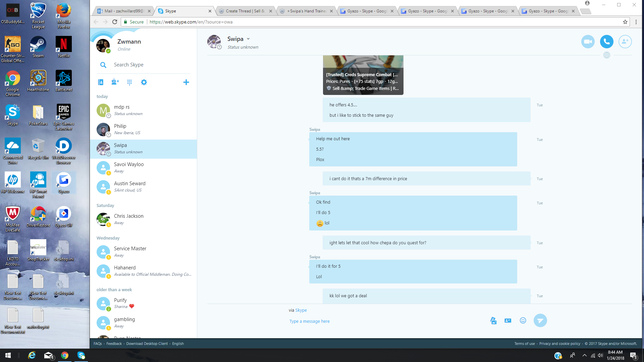The width and height of the screenshot is (644, 362).
Task: Click the Windows Start button
Action: click(x=8, y=355)
